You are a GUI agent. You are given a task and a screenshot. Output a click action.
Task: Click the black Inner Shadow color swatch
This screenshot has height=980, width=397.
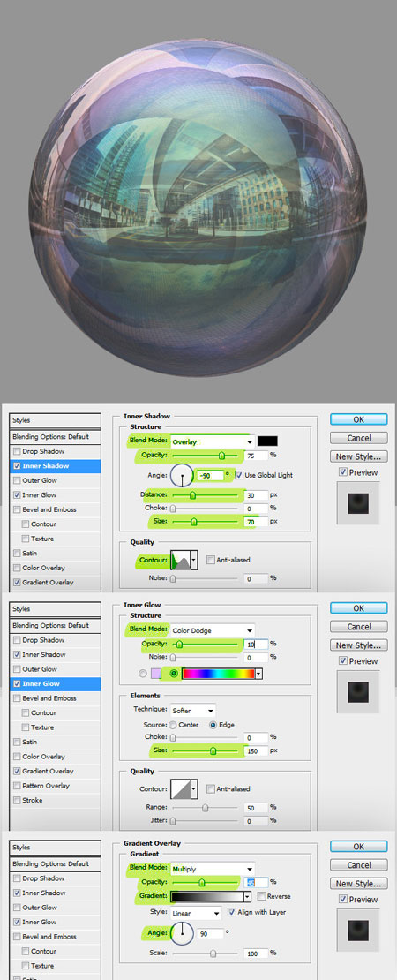(268, 441)
